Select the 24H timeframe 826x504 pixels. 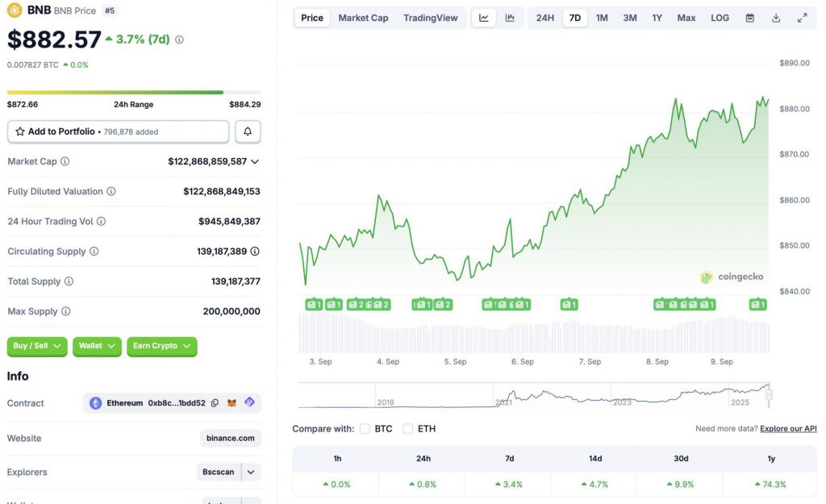545,18
